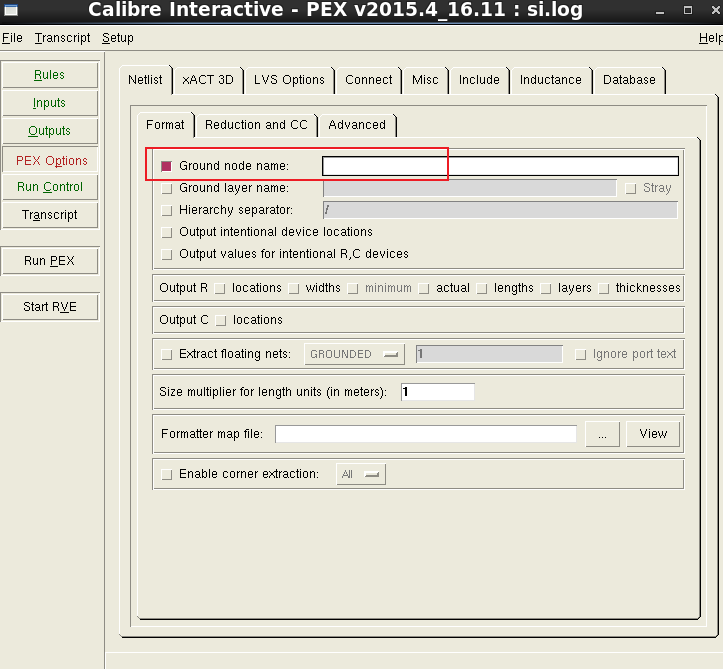Launch Start RVE
This screenshot has width=723, height=669.
click(50, 307)
